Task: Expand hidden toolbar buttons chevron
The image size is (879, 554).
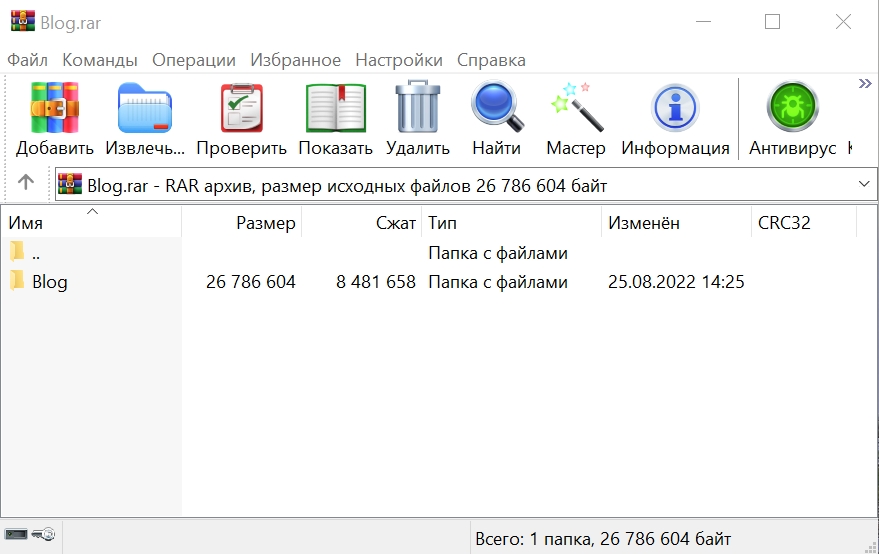Action: point(865,84)
